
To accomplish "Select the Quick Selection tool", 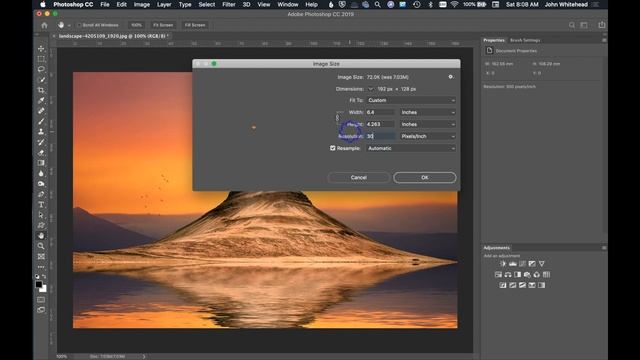I will [41, 80].
